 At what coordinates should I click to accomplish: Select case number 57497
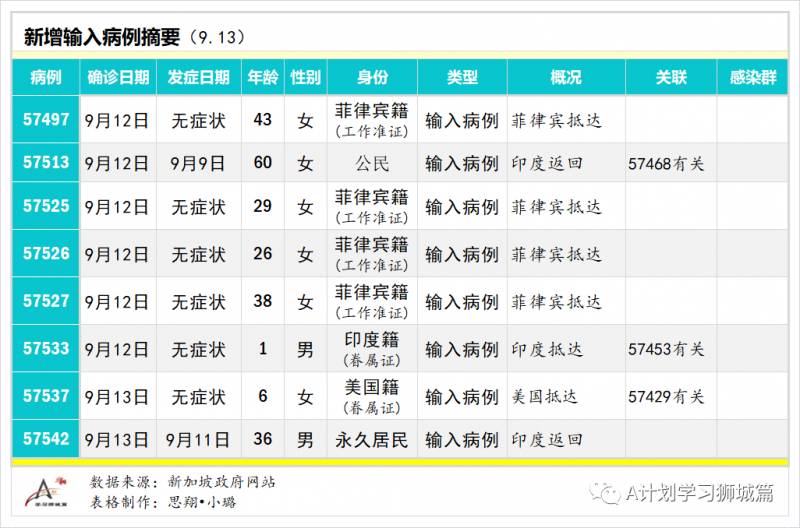(x=46, y=119)
